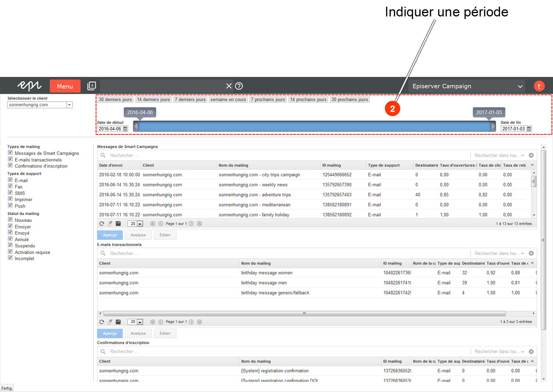Click Éditer under E-mails transactionnels table
The image size is (553, 392).
tap(165, 333)
